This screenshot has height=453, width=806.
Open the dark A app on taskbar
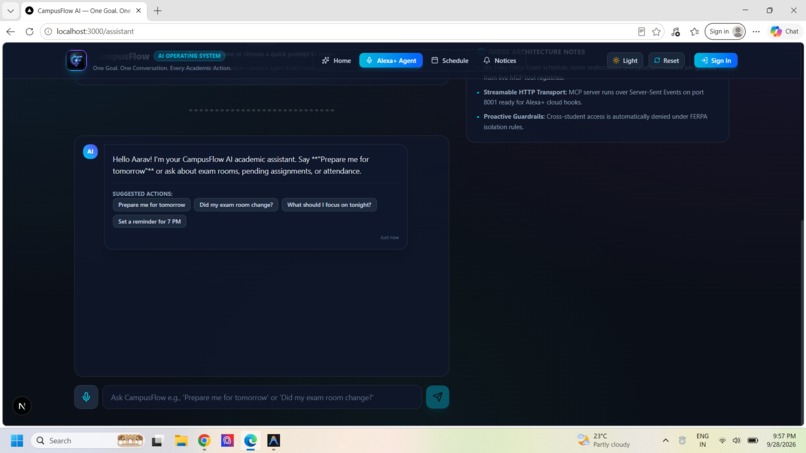273,441
